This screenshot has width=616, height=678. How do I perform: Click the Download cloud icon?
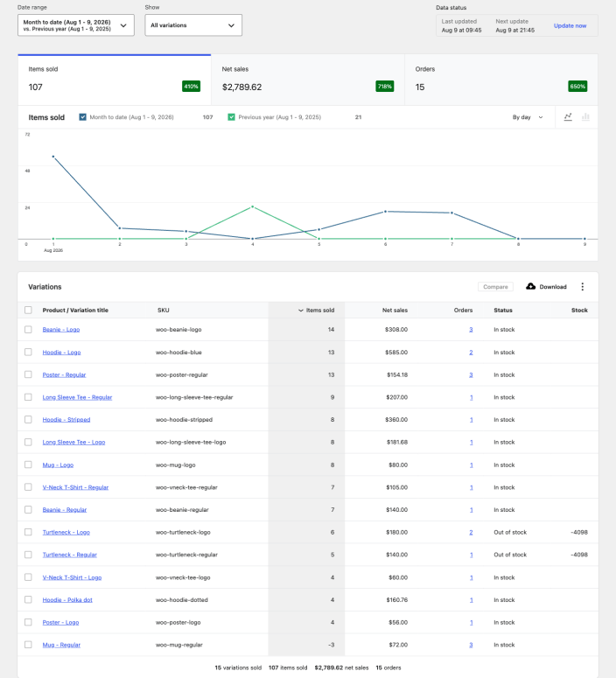(x=531, y=286)
